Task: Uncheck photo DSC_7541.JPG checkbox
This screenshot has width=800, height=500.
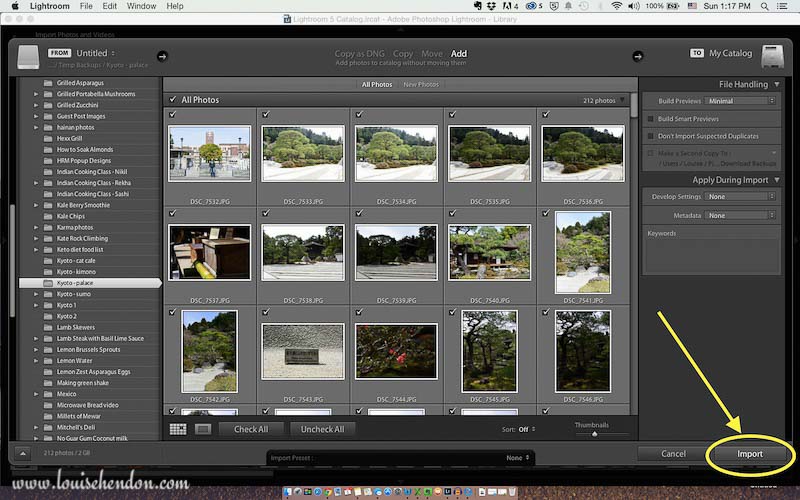Action: (x=546, y=213)
